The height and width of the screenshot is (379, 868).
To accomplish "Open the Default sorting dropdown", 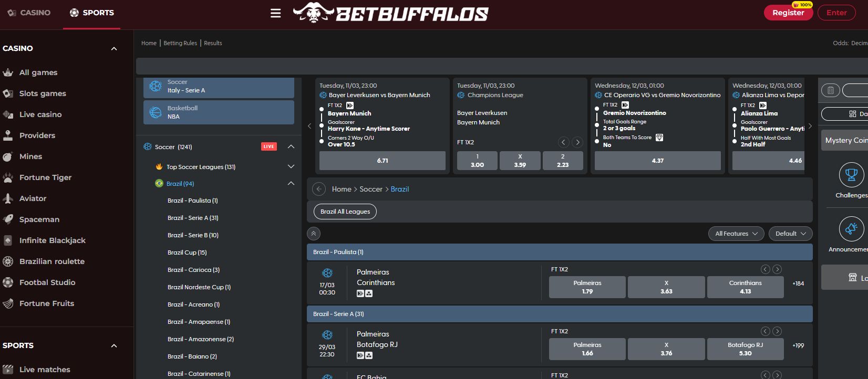I will click(x=791, y=234).
